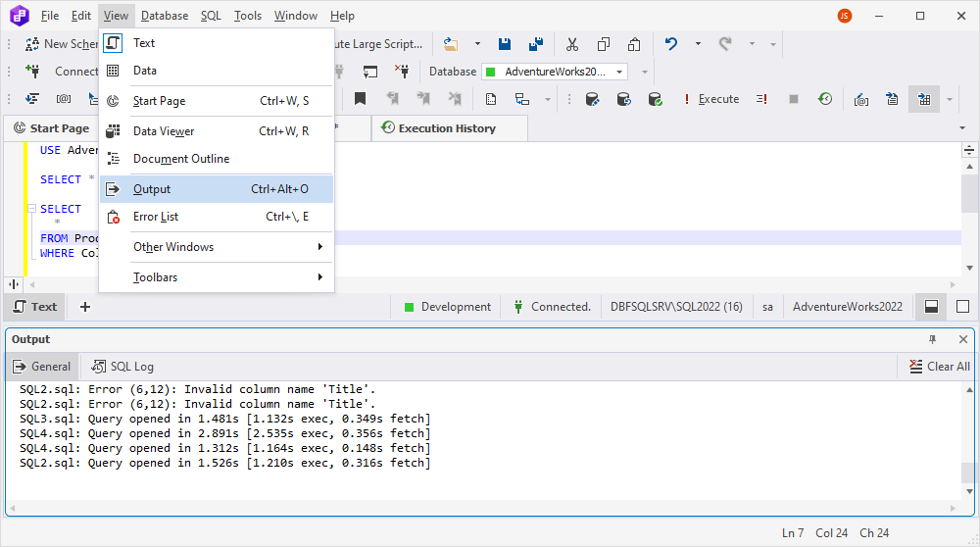This screenshot has width=980, height=547.
Task: Click Clear All in Output panel
Action: pyautogui.click(x=940, y=367)
